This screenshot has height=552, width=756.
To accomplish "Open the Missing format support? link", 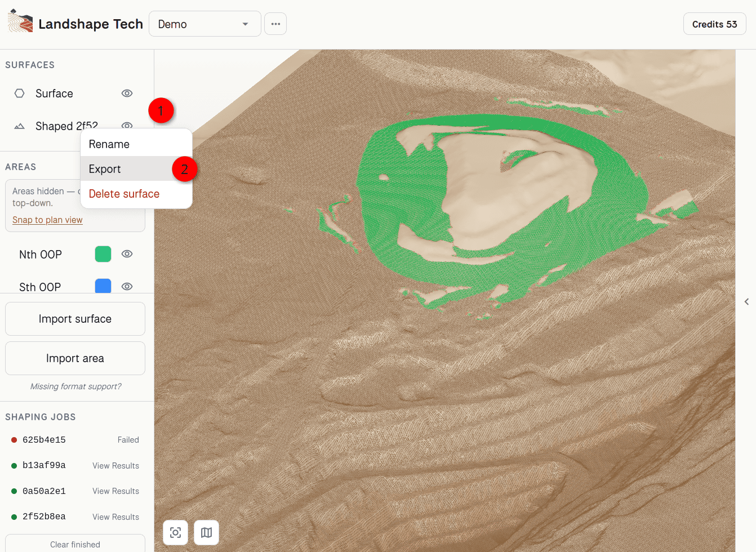I will 75,386.
